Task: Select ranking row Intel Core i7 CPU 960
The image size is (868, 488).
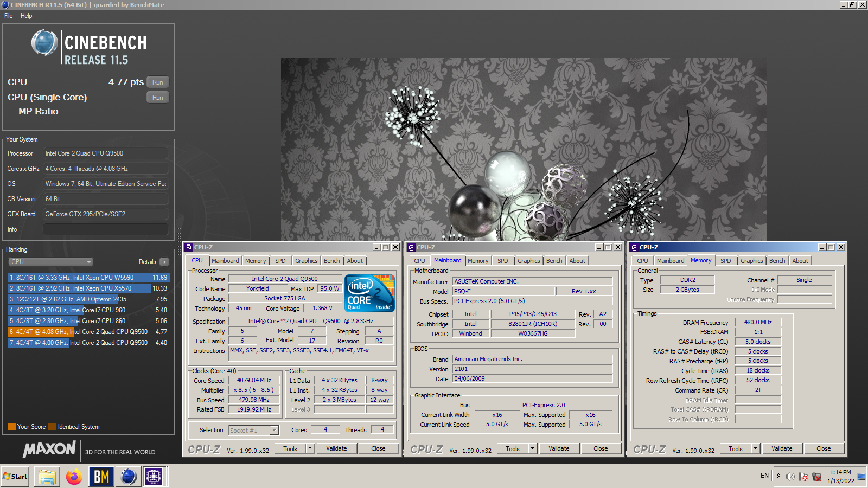Action: [x=88, y=310]
